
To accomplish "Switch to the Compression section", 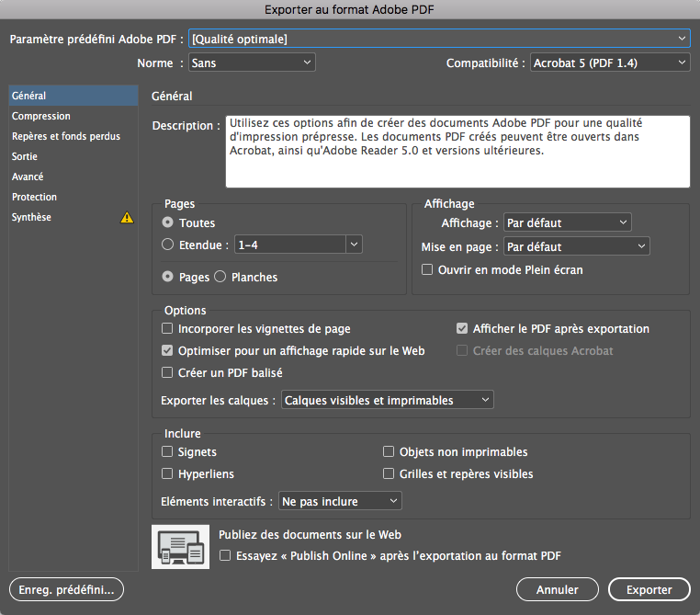I will (41, 117).
